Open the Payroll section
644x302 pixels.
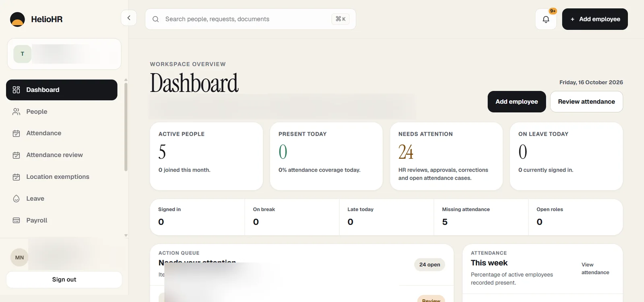[62, 220]
